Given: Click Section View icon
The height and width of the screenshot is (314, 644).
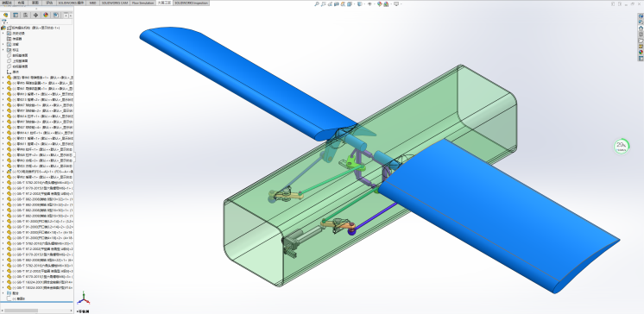Looking at the screenshot, I should [337, 4].
